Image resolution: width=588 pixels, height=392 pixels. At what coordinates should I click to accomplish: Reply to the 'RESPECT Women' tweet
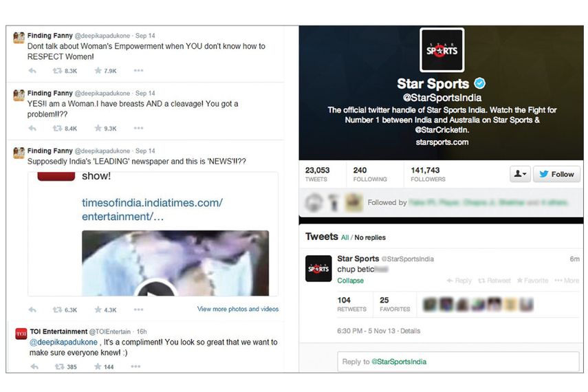coord(32,71)
